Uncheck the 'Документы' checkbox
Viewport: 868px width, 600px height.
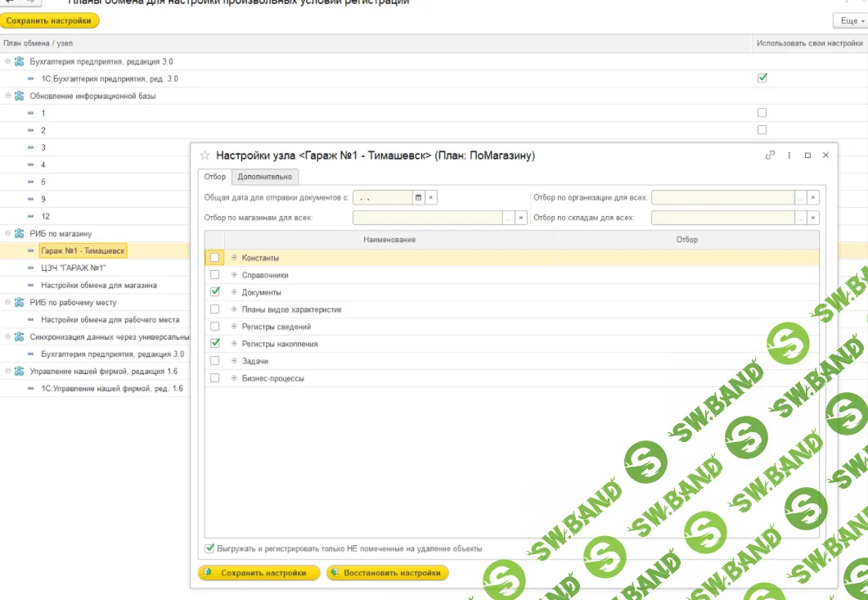click(215, 292)
